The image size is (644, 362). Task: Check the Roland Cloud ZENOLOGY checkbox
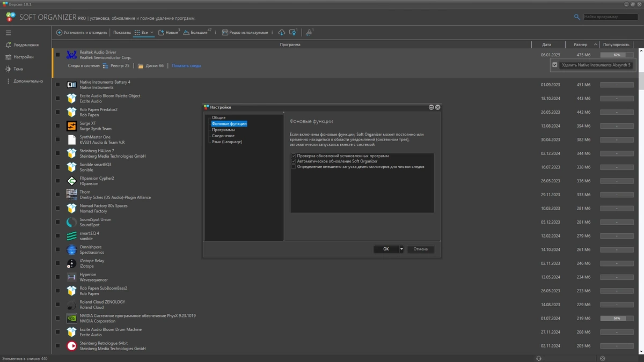(57, 305)
